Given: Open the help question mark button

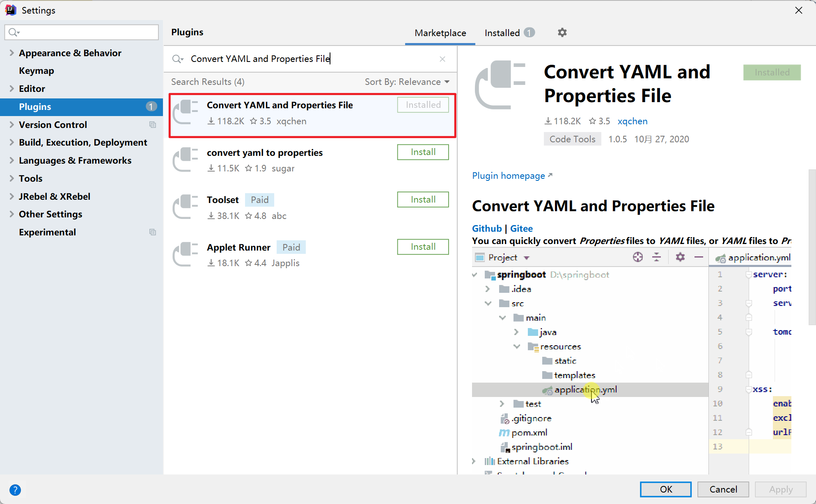Looking at the screenshot, I should tap(15, 490).
